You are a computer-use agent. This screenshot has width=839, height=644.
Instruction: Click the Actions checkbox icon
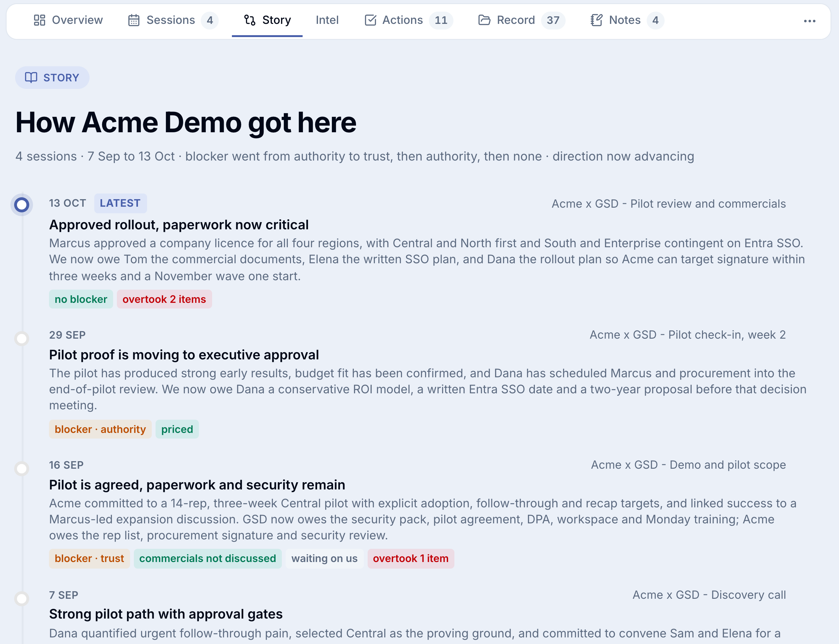[370, 20]
